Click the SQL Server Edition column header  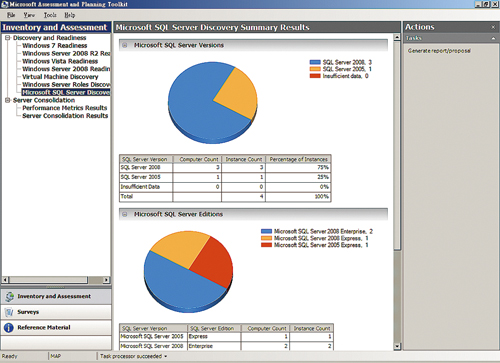point(214,328)
